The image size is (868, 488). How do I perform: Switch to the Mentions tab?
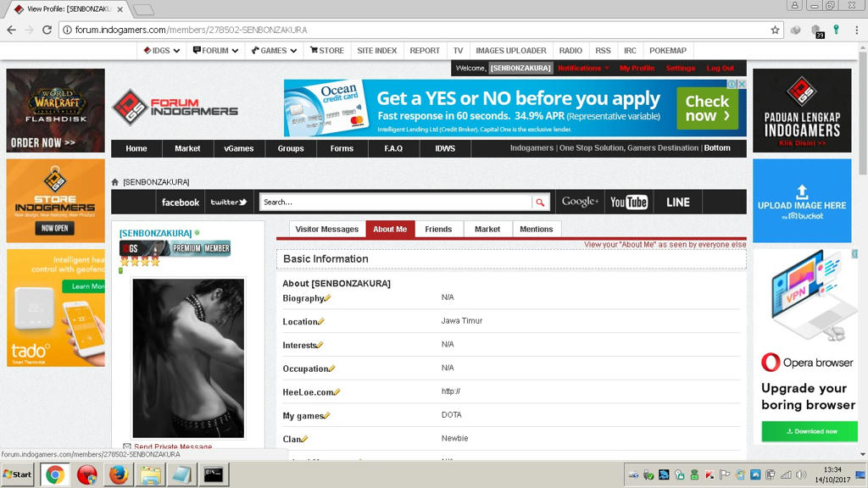point(537,229)
